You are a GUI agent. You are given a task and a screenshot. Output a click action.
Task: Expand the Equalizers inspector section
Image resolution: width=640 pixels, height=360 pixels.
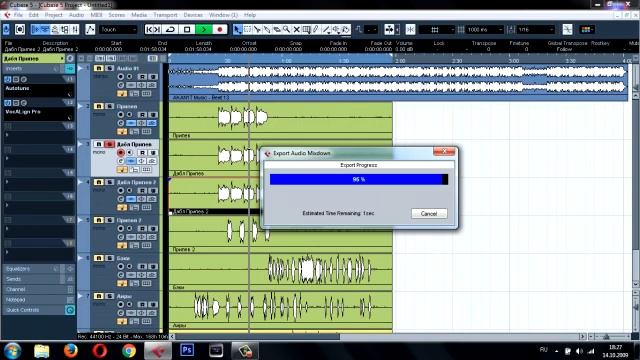click(x=38, y=269)
